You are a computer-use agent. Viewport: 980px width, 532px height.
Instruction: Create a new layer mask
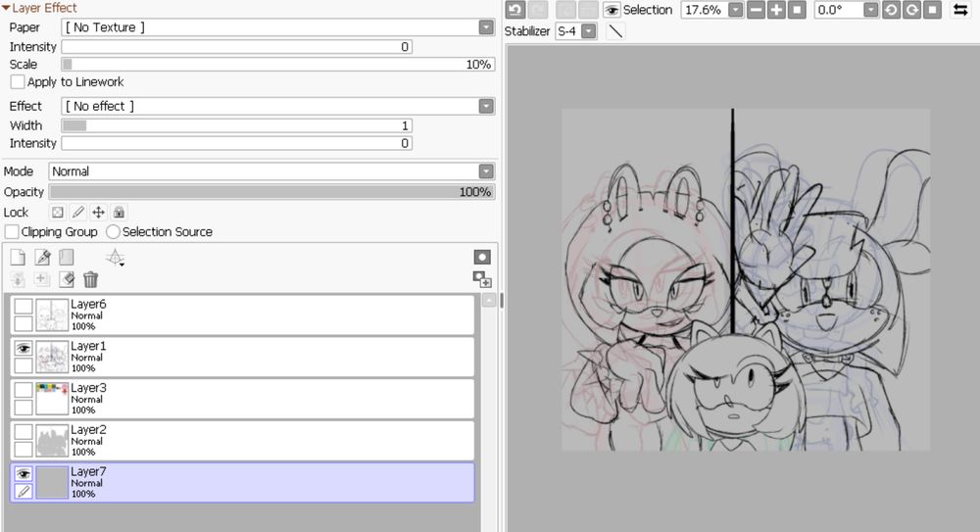click(482, 257)
